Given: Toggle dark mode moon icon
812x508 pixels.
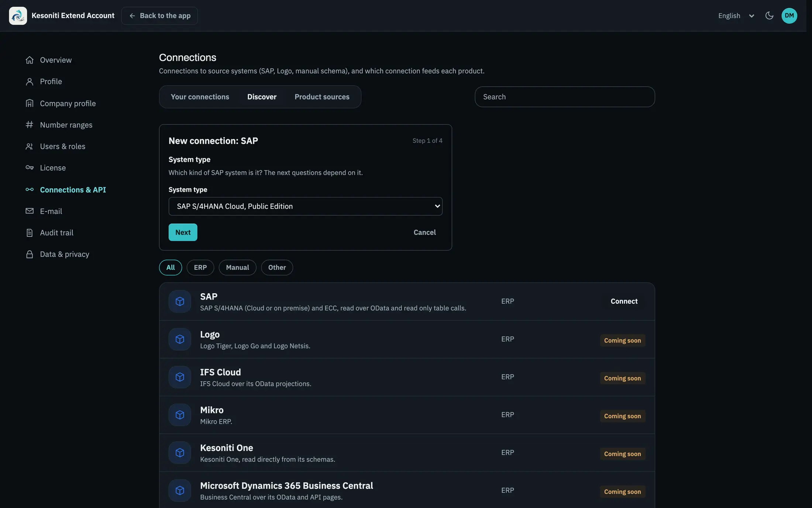Looking at the screenshot, I should 769,16.
